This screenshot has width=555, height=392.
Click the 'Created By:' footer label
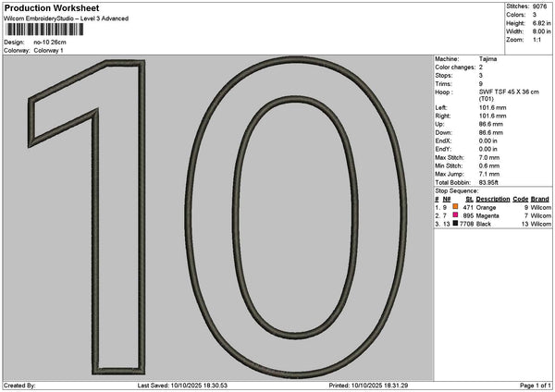tap(19, 386)
